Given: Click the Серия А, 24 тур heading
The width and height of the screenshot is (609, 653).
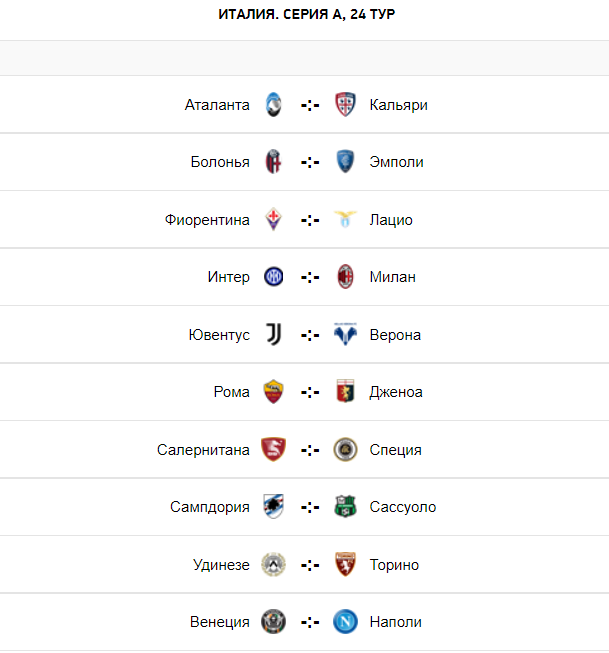Looking at the screenshot, I should 304,15.
